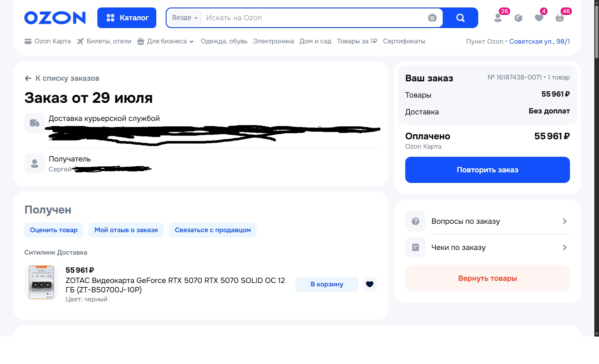The height and width of the screenshot is (364, 599).
Task: Open the camera image search
Action: click(432, 18)
